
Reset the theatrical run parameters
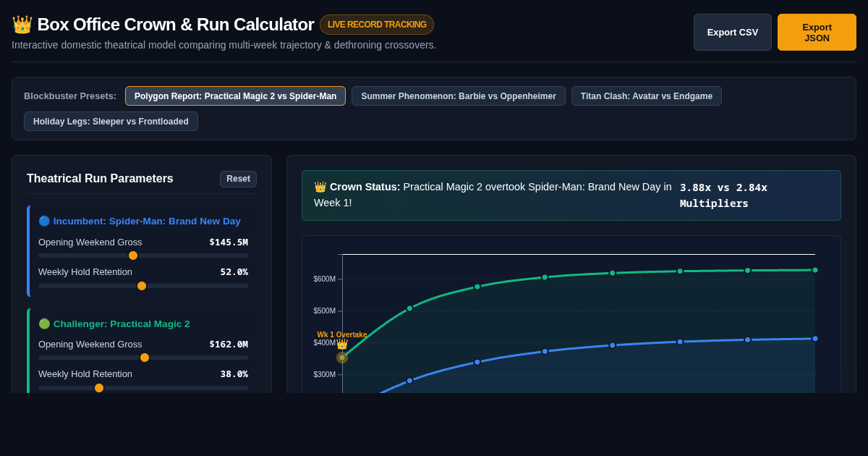(x=238, y=179)
